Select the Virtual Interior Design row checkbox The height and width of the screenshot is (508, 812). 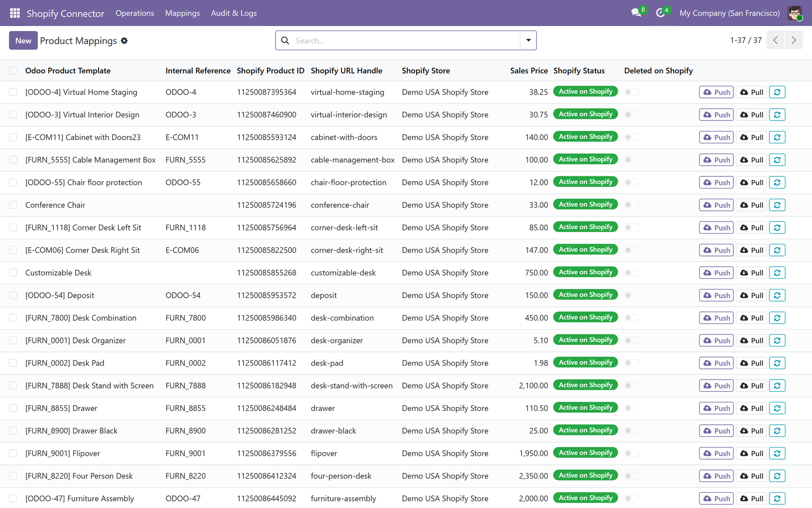13,115
